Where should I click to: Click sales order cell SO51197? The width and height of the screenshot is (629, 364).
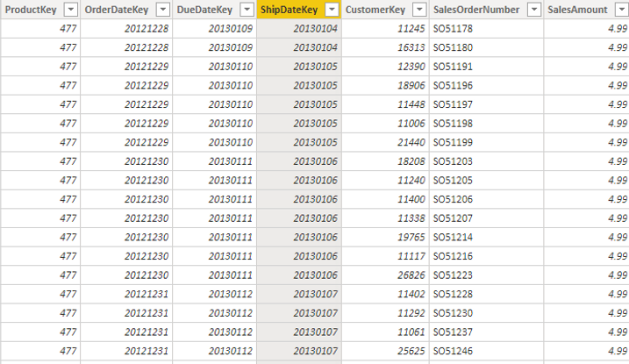coord(486,104)
